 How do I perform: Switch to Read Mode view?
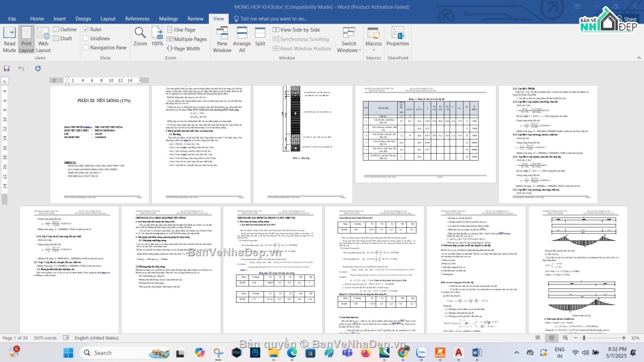click(10, 40)
